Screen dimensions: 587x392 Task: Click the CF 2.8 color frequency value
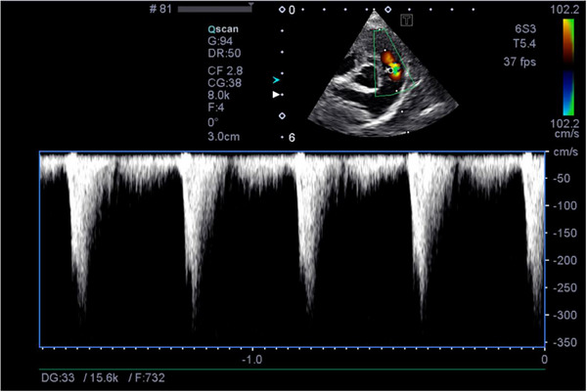tap(225, 70)
